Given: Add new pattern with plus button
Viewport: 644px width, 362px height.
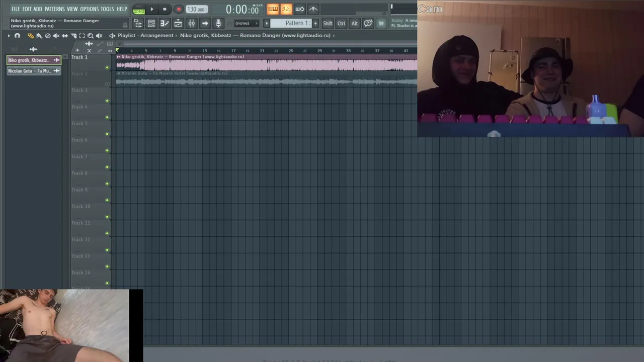Looking at the screenshot, I should coord(315,23).
